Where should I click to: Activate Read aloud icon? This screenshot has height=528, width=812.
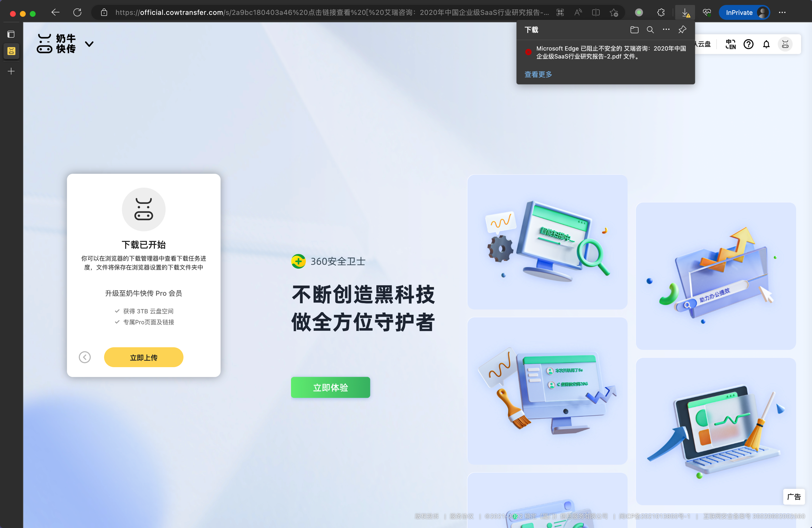(578, 13)
